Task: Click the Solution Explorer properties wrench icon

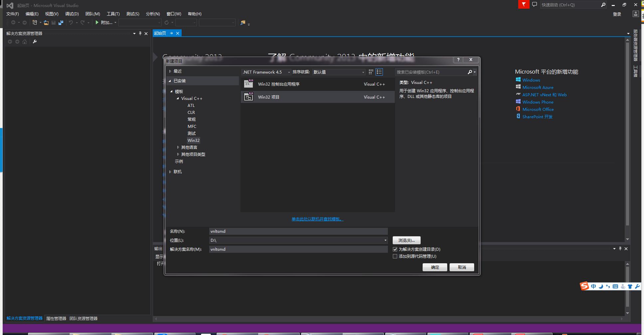Action: coord(35,42)
